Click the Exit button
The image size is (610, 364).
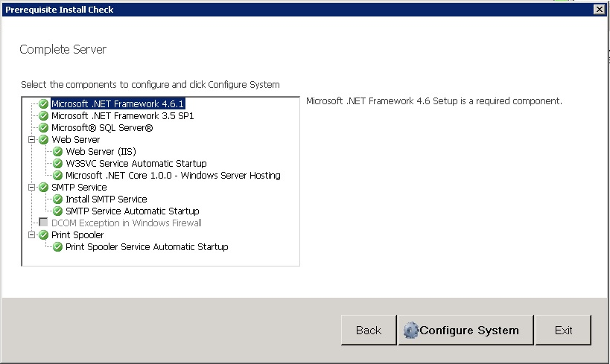pos(563,331)
